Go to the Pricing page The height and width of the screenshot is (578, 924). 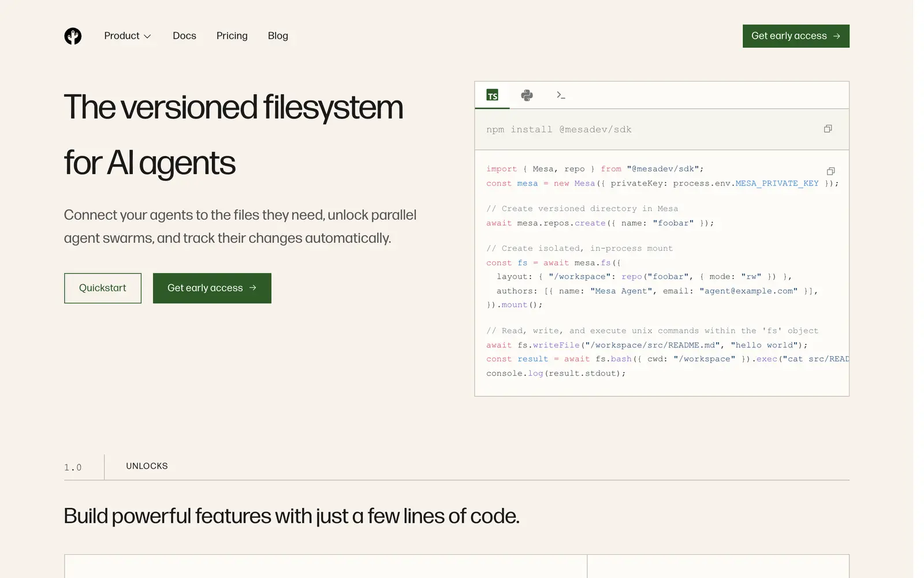(232, 36)
